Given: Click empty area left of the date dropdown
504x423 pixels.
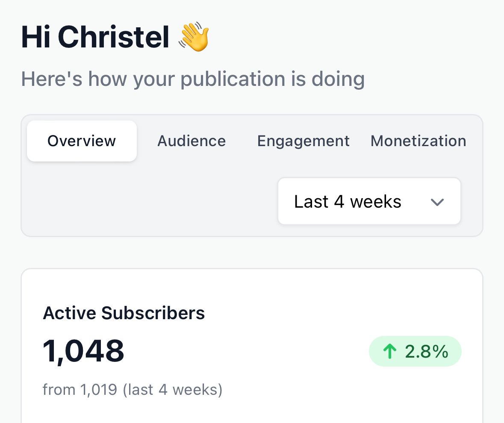Looking at the screenshot, I should pyautogui.click(x=150, y=201).
